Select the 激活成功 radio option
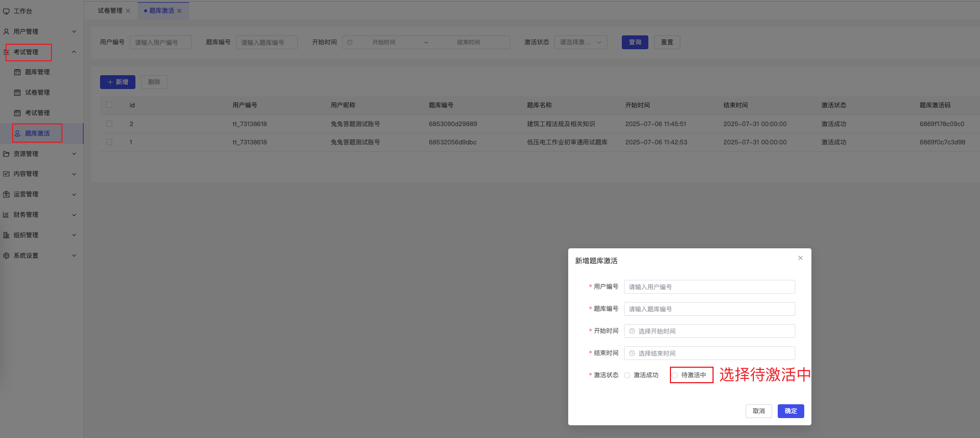 tap(627, 376)
